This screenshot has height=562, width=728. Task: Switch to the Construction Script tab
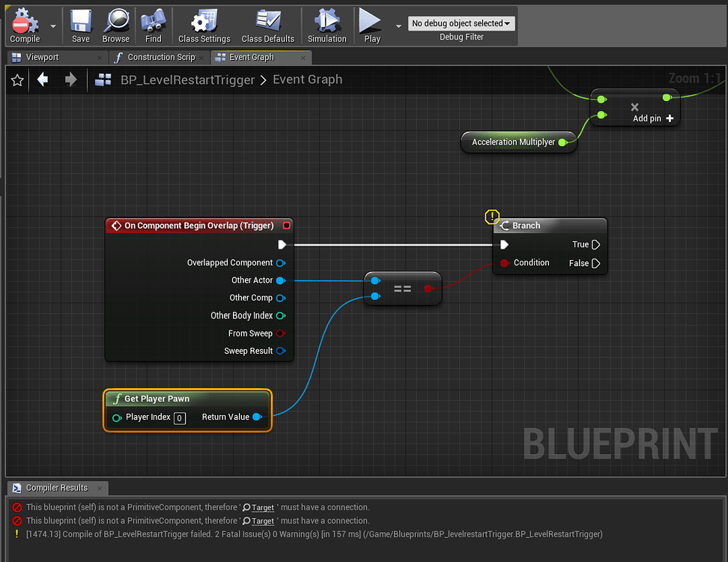[157, 57]
